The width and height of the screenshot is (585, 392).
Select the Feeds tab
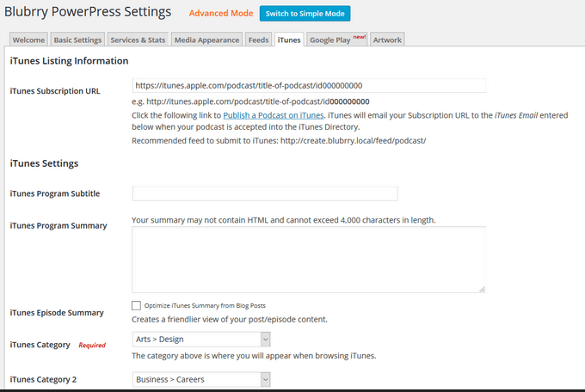point(259,40)
